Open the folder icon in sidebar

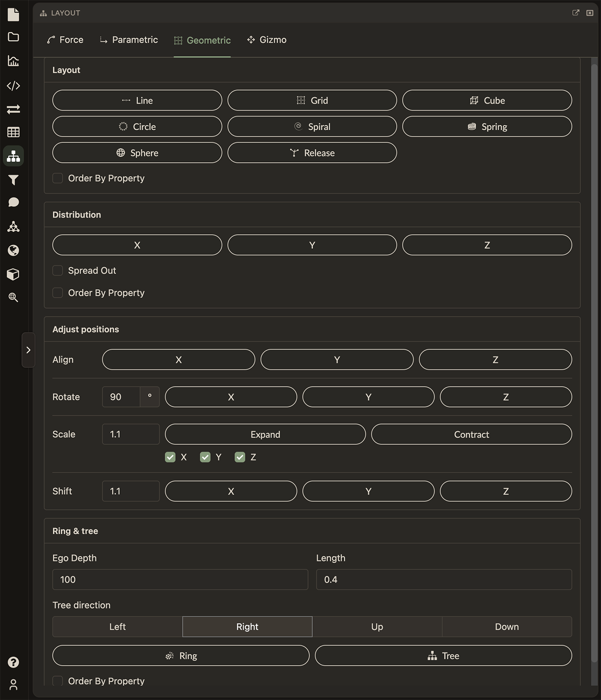(x=14, y=37)
